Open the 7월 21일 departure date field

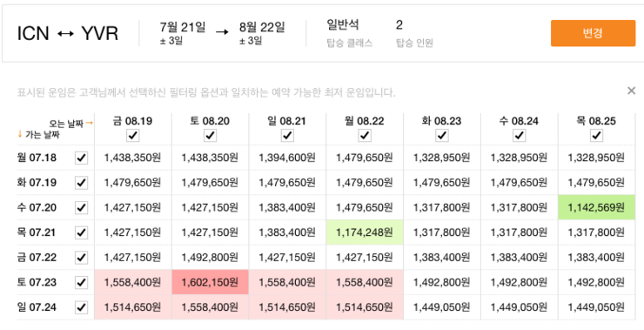tap(183, 33)
